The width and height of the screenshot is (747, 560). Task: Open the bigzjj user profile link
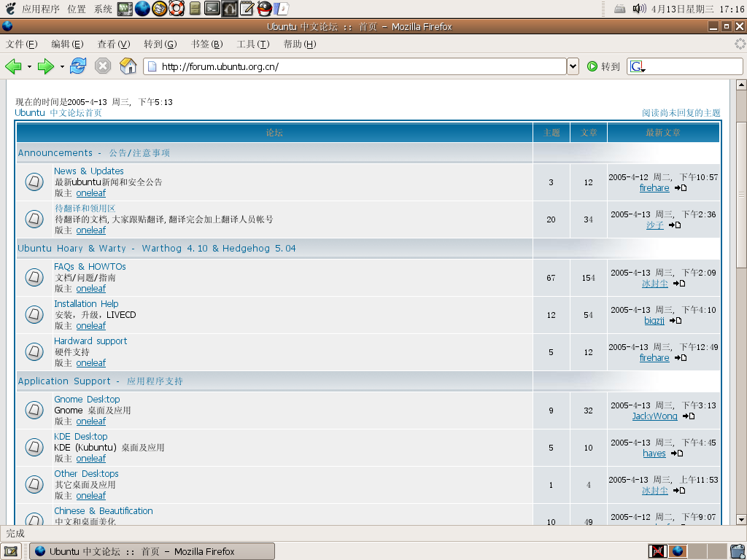654,321
